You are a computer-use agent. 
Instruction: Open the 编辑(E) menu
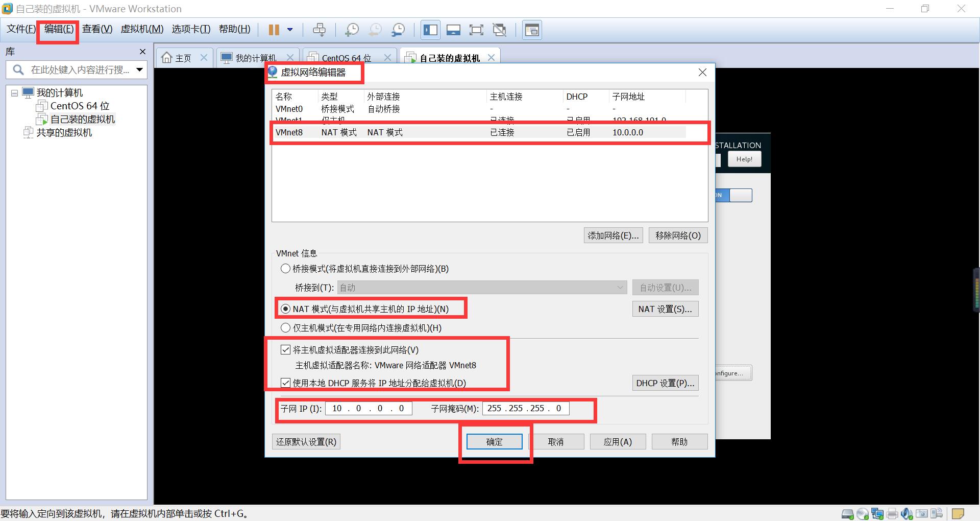point(59,29)
